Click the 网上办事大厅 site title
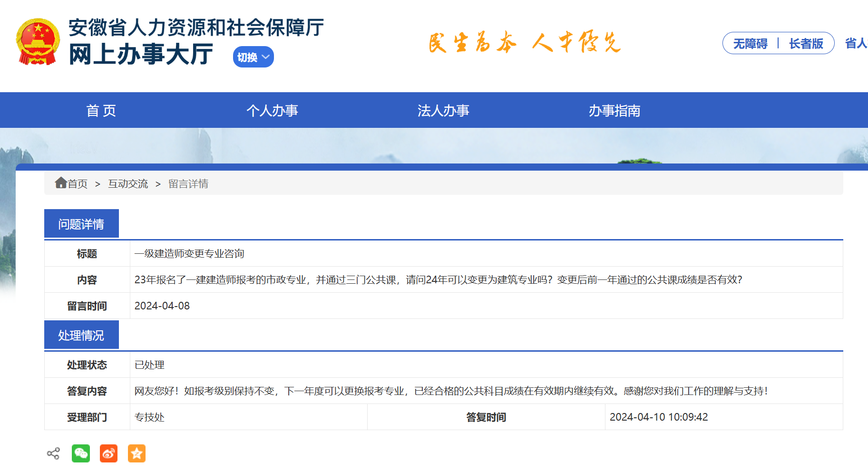The image size is (868, 471). (141, 55)
